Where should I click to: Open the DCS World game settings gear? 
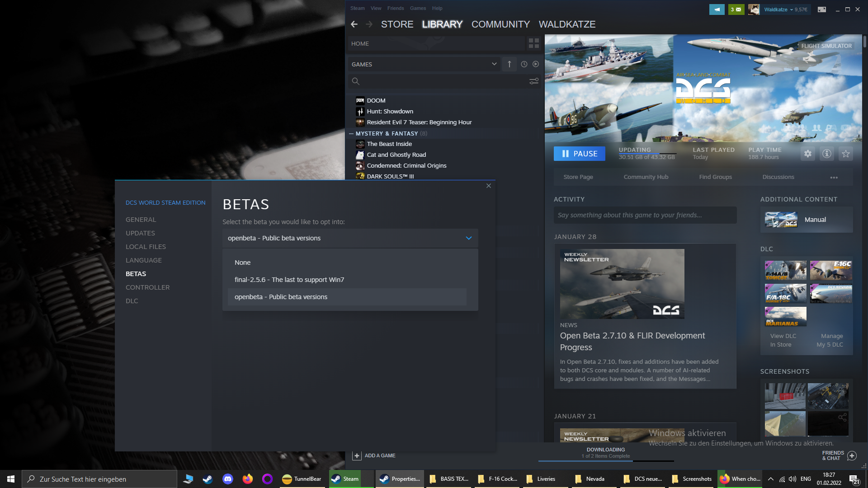coord(808,154)
